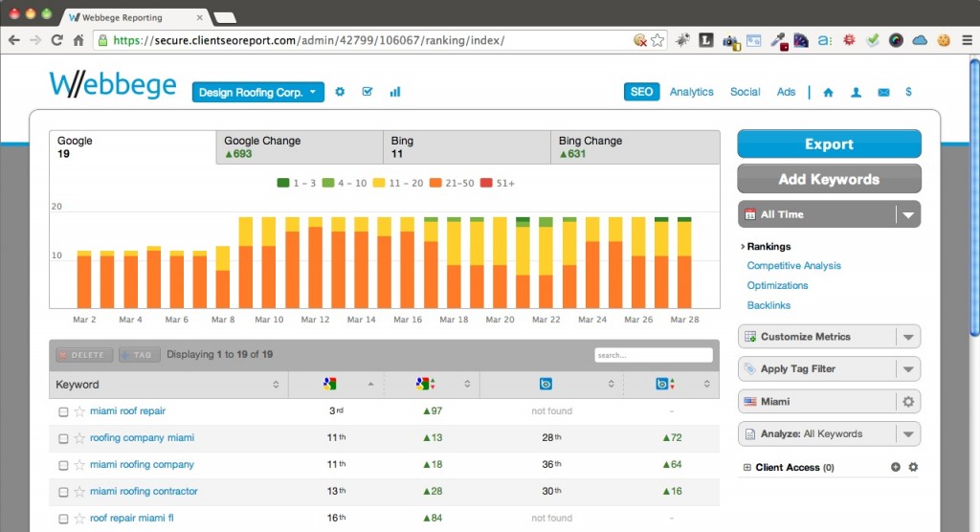Open the All Time date range dropdown
This screenshot has width=980, height=532.
829,214
